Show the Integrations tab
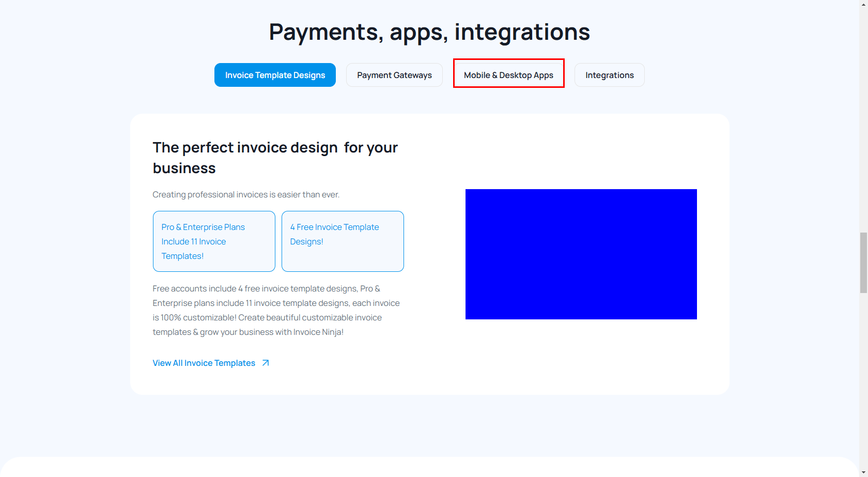Viewport: 868px width, 477px height. 609,75
